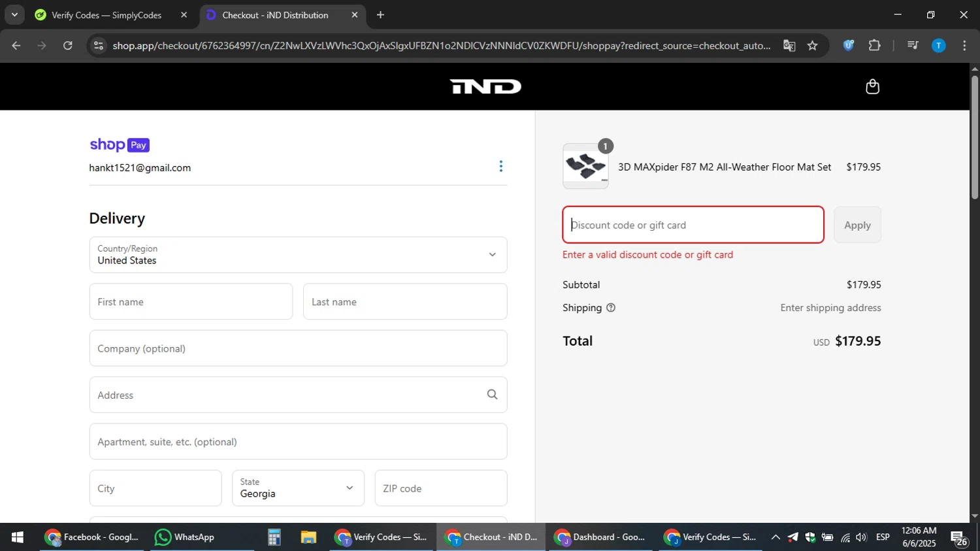
Task: Click the floor mat product thumbnail
Action: [585, 166]
